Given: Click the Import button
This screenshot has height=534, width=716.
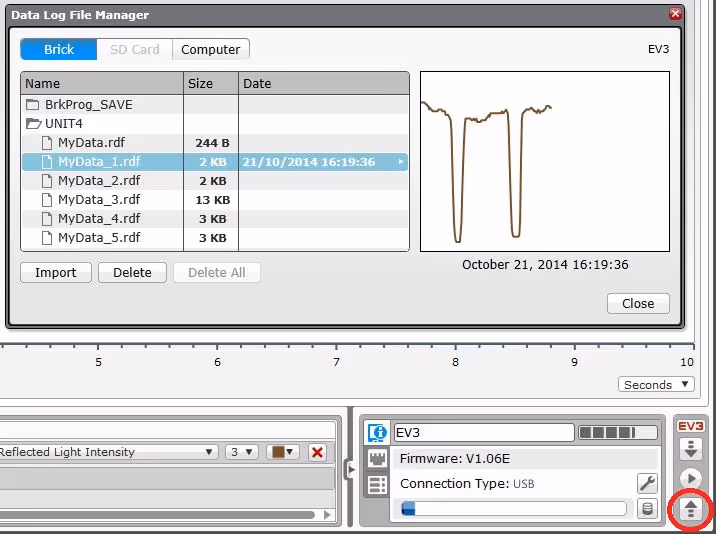Looking at the screenshot, I should point(56,273).
